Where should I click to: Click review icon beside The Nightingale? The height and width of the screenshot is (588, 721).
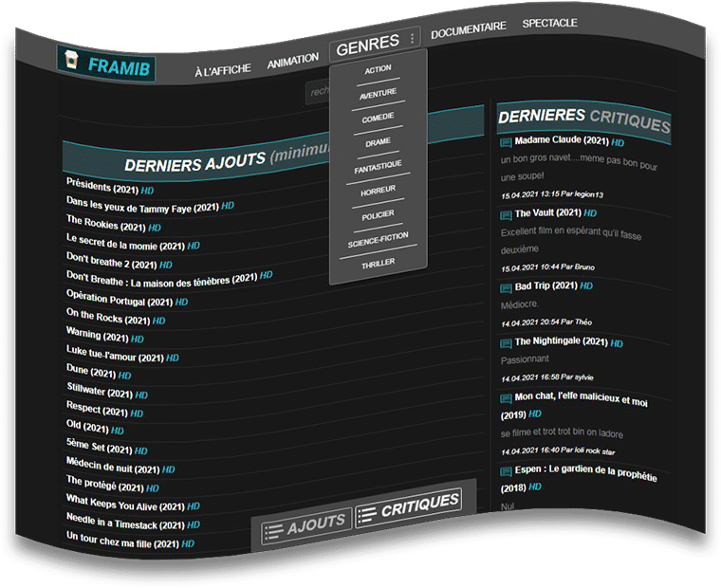click(x=506, y=340)
